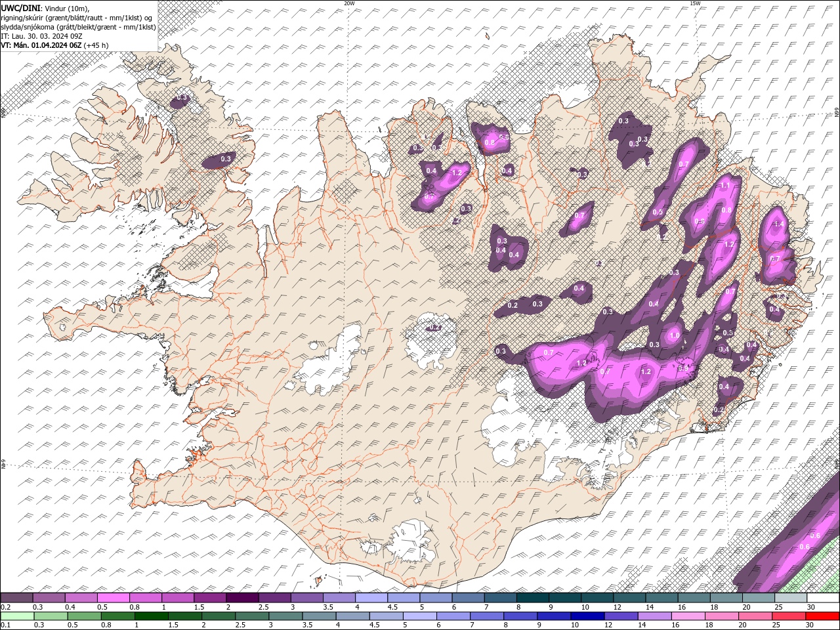Select the pale green first swatch in the lower legend

point(16,616)
